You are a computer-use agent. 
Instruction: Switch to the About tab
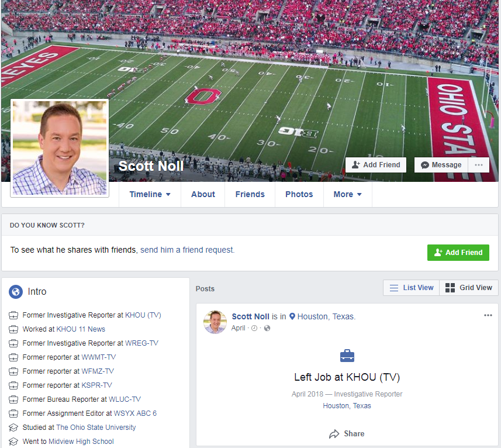[203, 194]
